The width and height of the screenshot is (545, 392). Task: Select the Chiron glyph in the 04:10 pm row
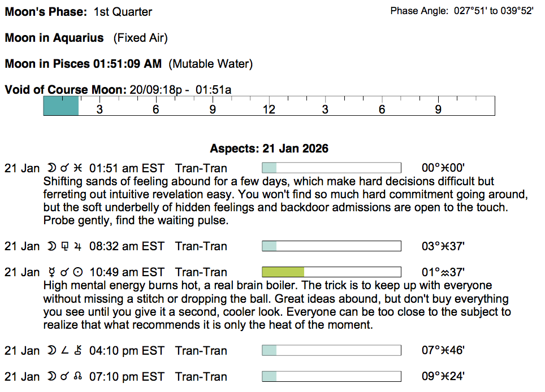click(78, 351)
